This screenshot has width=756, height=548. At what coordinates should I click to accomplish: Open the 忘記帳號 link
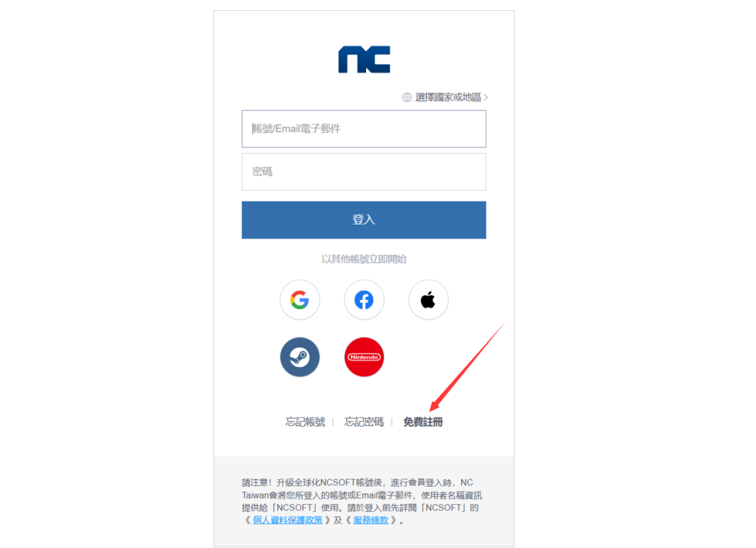[305, 422]
